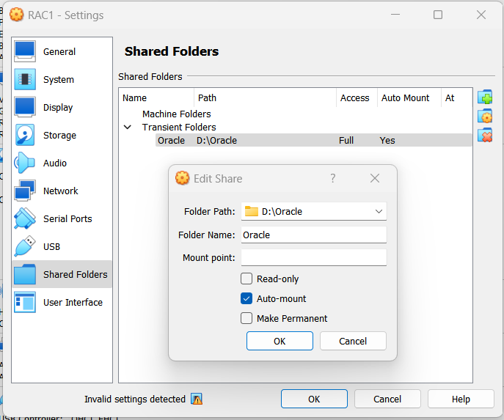This screenshot has height=420, width=504.
Task: Click the 'D:\Oracle' path cell in list
Action: point(216,140)
